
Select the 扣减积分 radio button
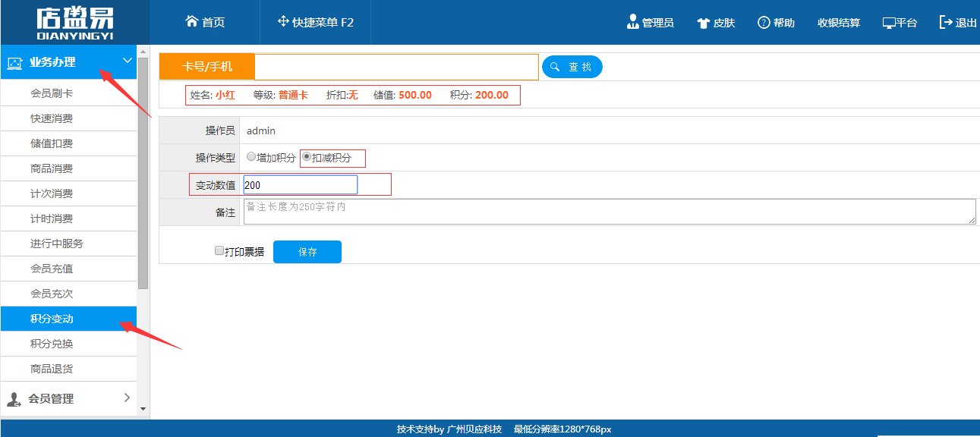[x=307, y=157]
